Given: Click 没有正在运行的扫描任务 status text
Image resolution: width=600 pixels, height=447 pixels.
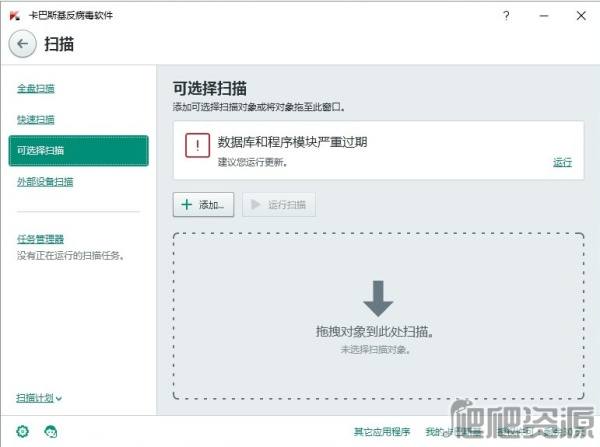Looking at the screenshot, I should point(70,255).
